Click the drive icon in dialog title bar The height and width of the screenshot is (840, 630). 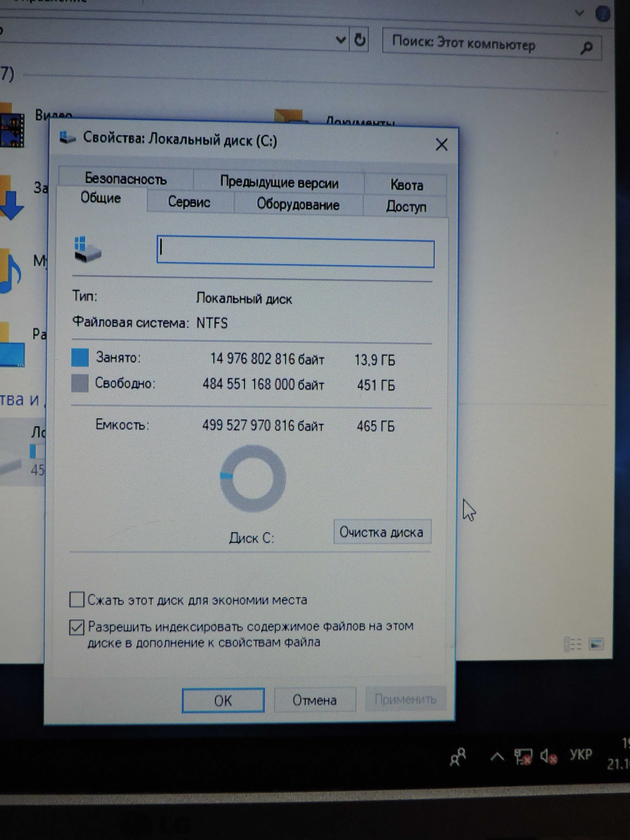pyautogui.click(x=68, y=137)
